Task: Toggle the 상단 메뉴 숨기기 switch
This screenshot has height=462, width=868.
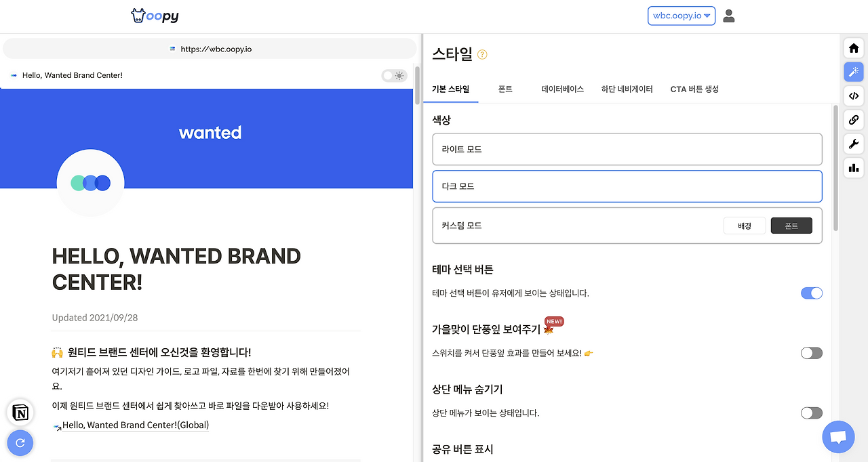Action: pyautogui.click(x=812, y=413)
